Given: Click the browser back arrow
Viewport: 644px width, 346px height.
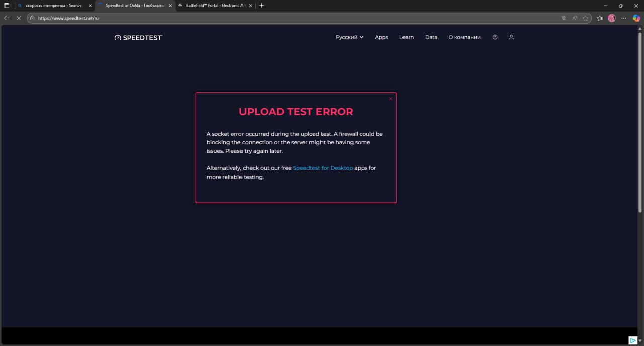Looking at the screenshot, I should [x=7, y=18].
